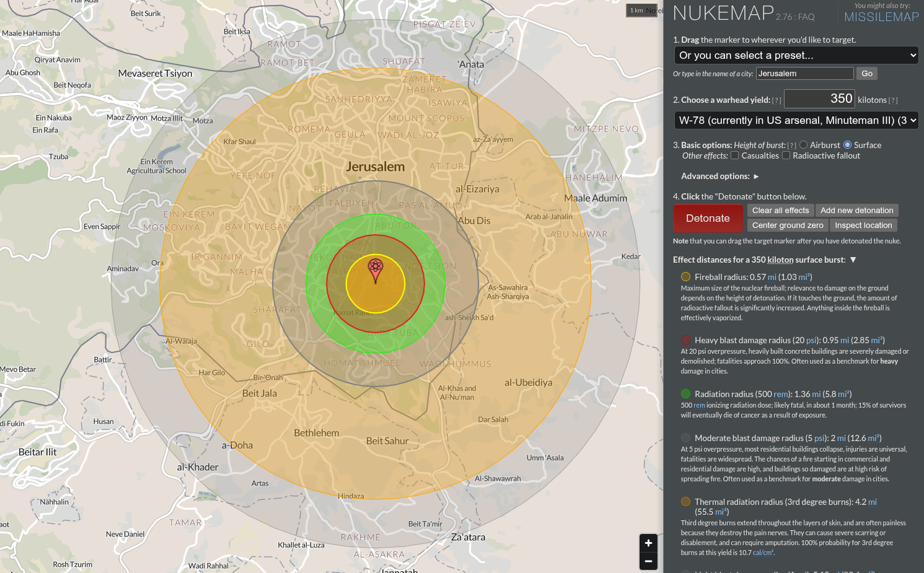Click Center ground zero

(788, 225)
